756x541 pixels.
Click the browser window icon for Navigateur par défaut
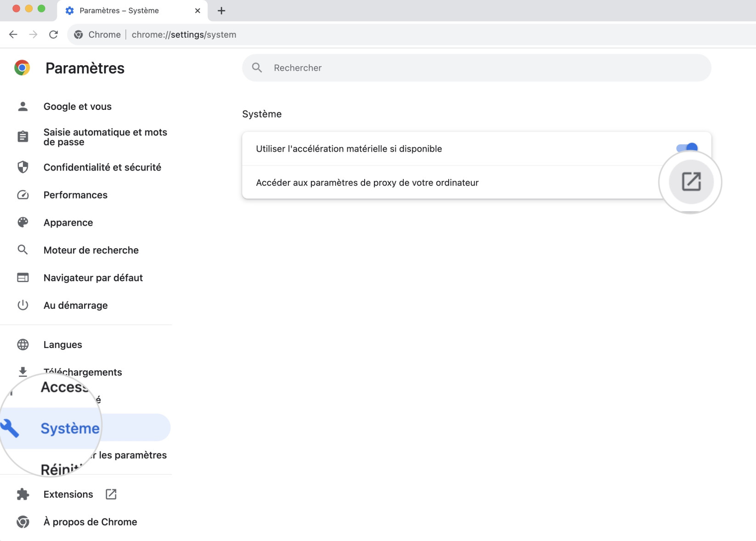point(23,278)
